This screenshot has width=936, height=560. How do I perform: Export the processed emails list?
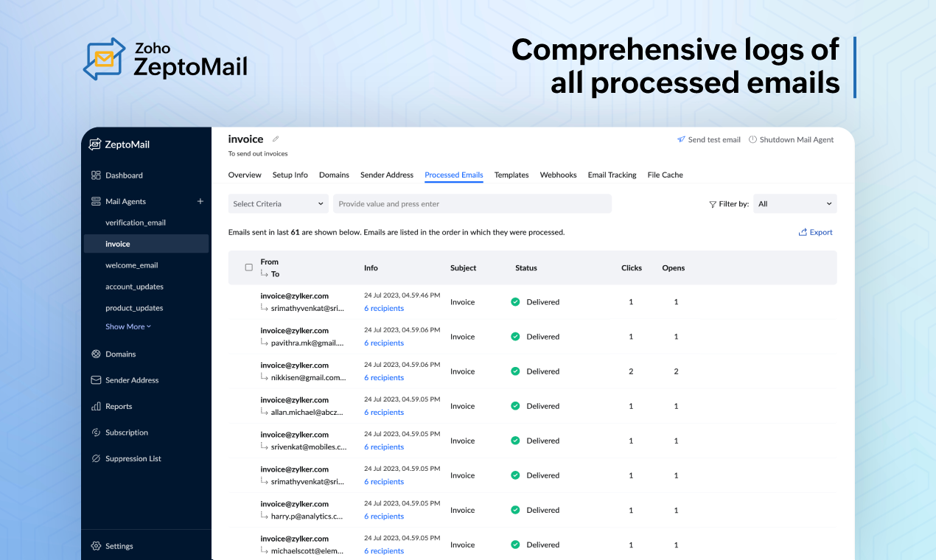pyautogui.click(x=815, y=231)
